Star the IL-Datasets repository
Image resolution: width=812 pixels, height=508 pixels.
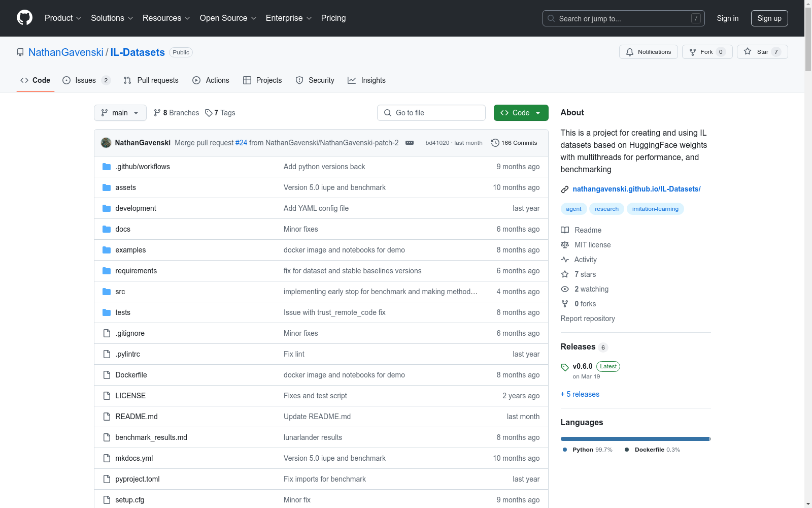(762, 52)
